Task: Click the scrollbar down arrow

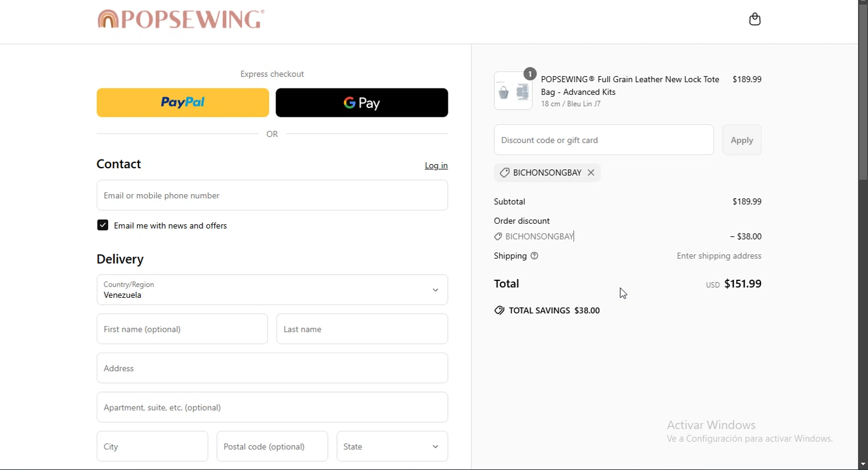Action: pyautogui.click(x=863, y=465)
